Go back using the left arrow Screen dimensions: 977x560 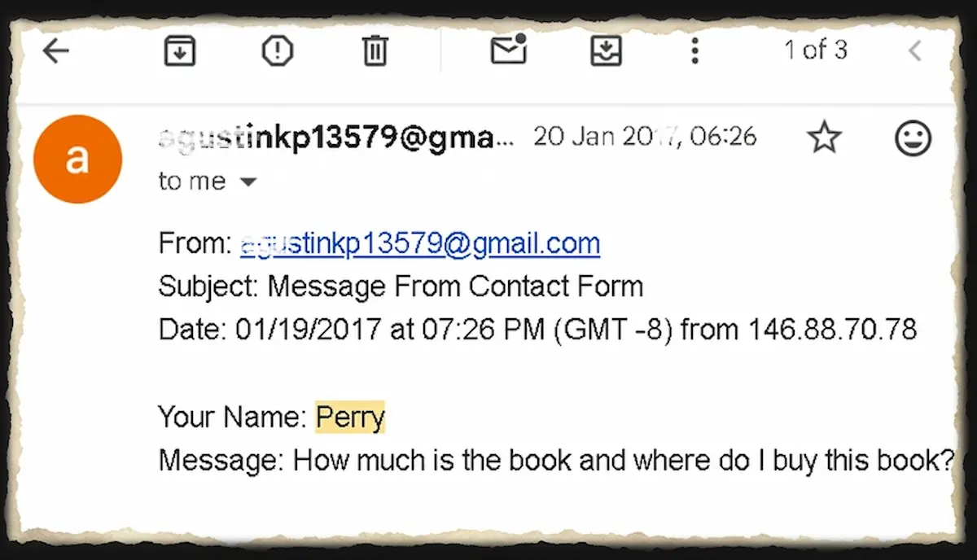tap(55, 51)
